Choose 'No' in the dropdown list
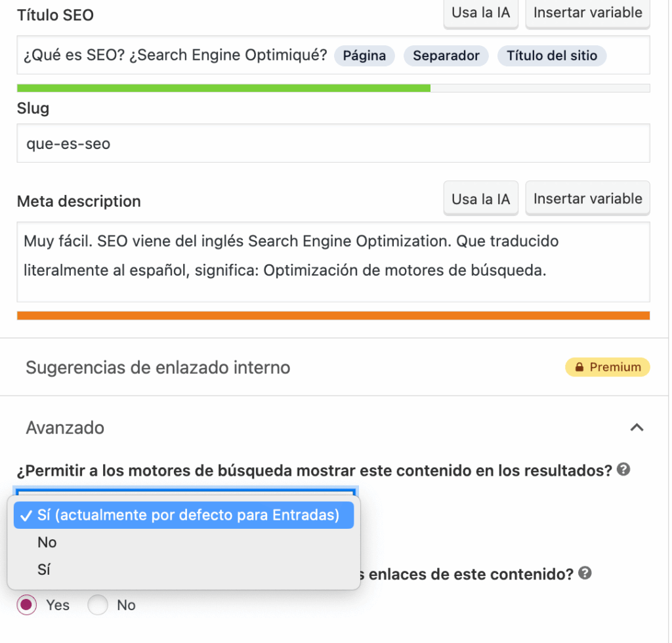The height and width of the screenshot is (643, 672). 47,543
